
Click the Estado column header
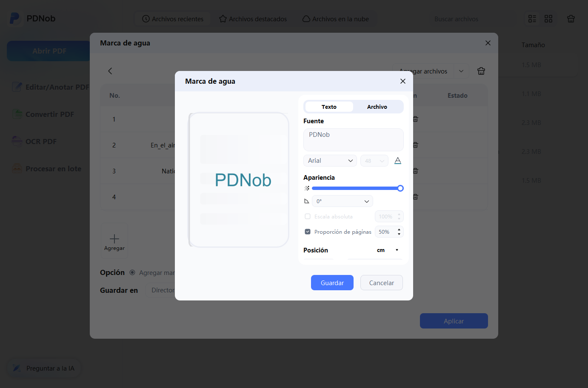click(x=457, y=96)
